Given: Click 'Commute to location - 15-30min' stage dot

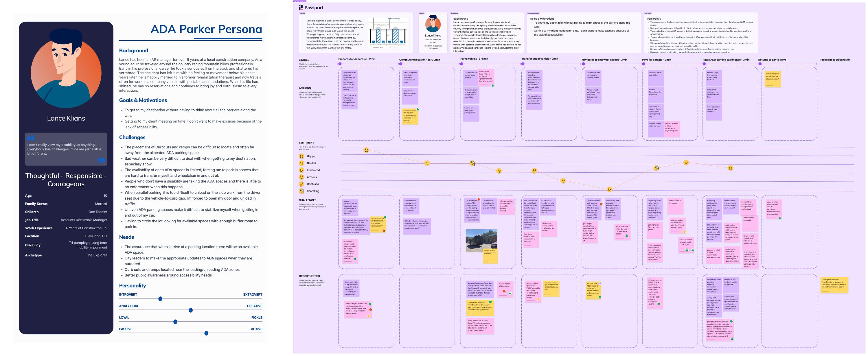Looking at the screenshot, I should [401, 64].
